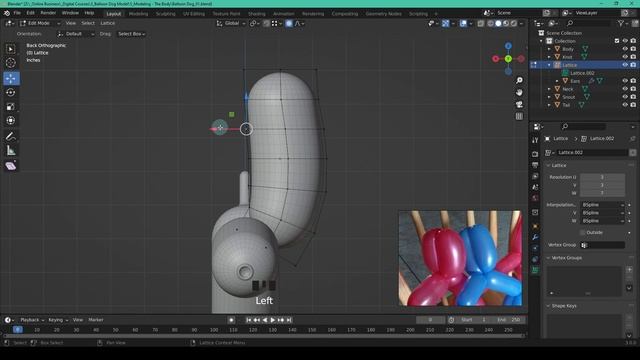Open the Modifiers wrench properties tab
This screenshot has height=360, width=640.
(x=535, y=237)
